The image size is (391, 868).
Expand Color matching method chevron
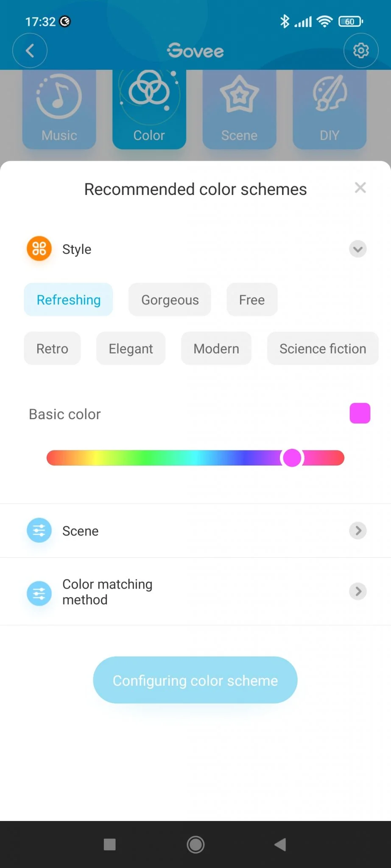tap(358, 591)
